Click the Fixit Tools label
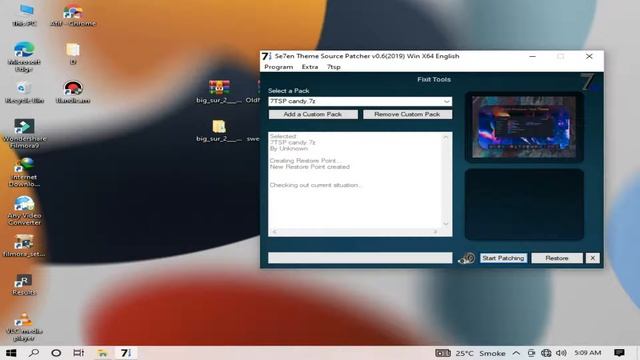 (434, 80)
